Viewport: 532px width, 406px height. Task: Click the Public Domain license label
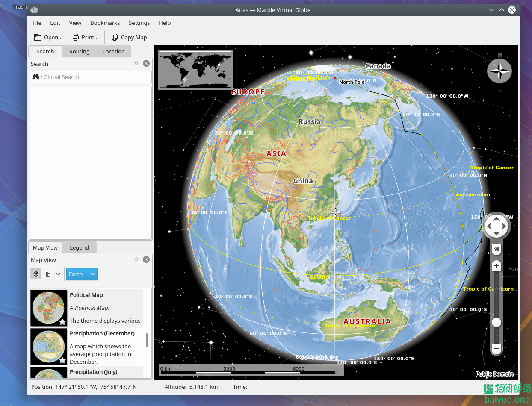pyautogui.click(x=494, y=374)
